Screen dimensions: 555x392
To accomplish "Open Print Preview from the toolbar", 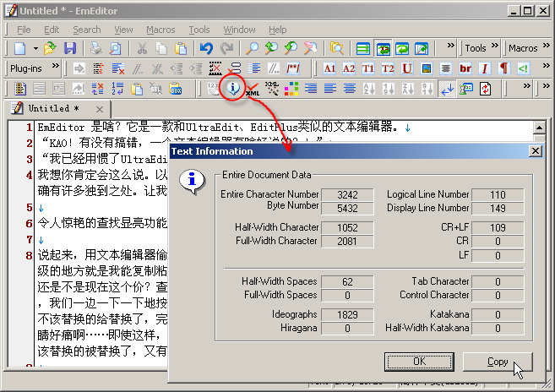I will coord(115,48).
